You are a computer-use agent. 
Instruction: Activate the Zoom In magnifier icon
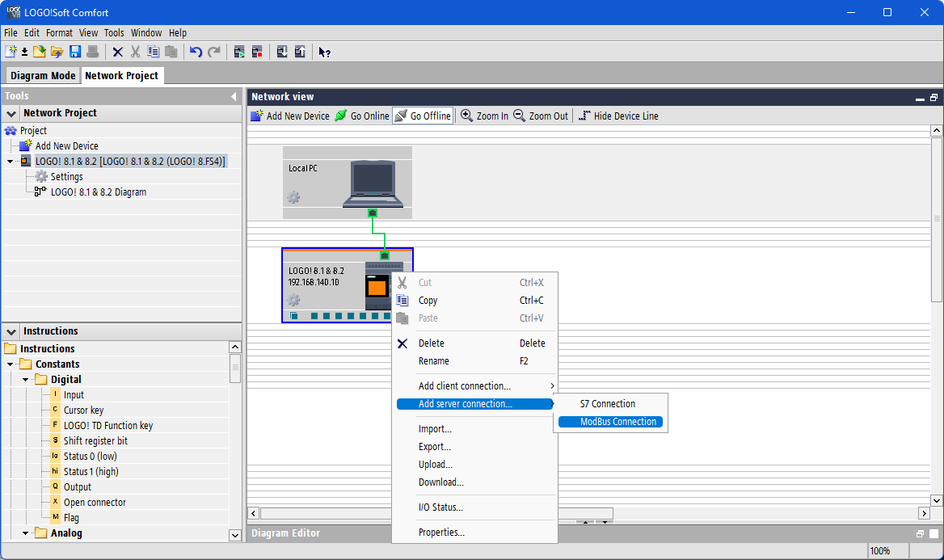coord(466,116)
